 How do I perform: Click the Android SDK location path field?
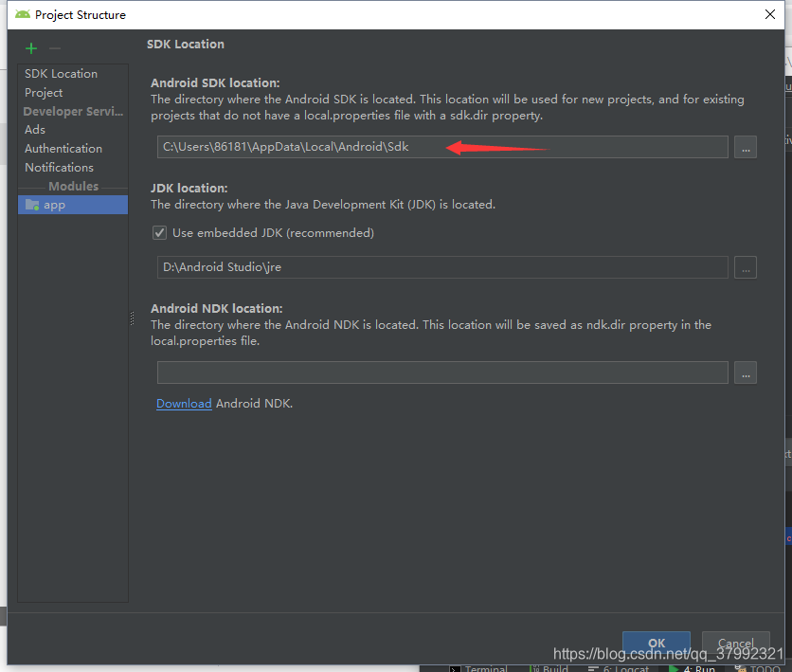point(442,147)
